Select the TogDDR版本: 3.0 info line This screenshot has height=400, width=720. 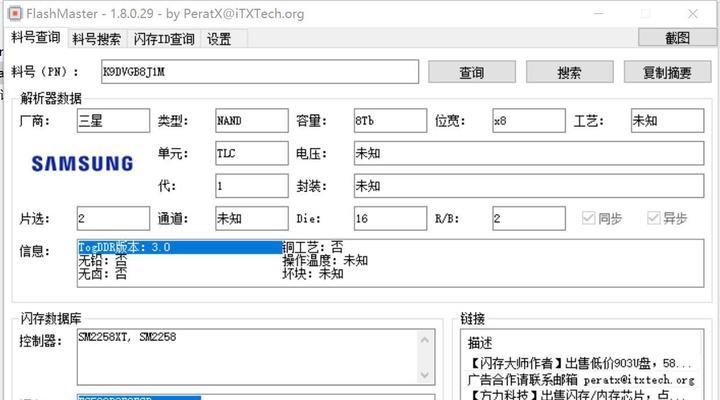[180, 247]
